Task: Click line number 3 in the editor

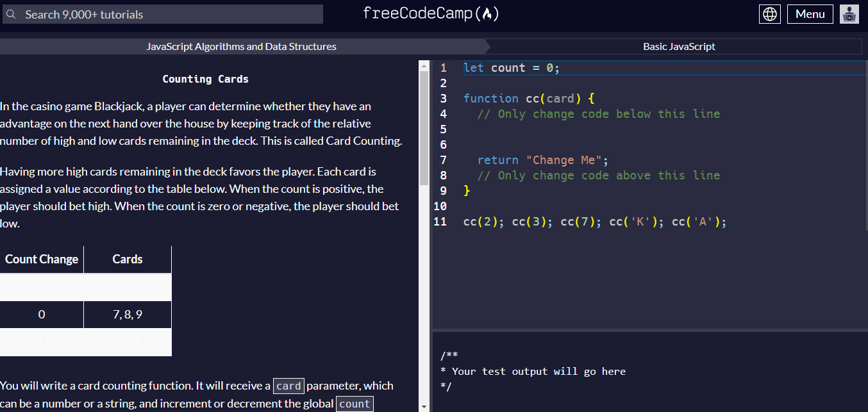Action: click(x=443, y=98)
